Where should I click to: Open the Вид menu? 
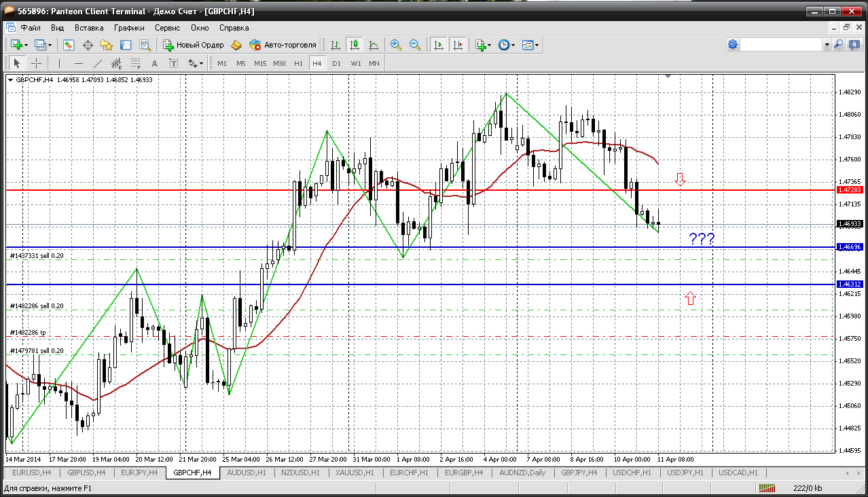pyautogui.click(x=57, y=28)
